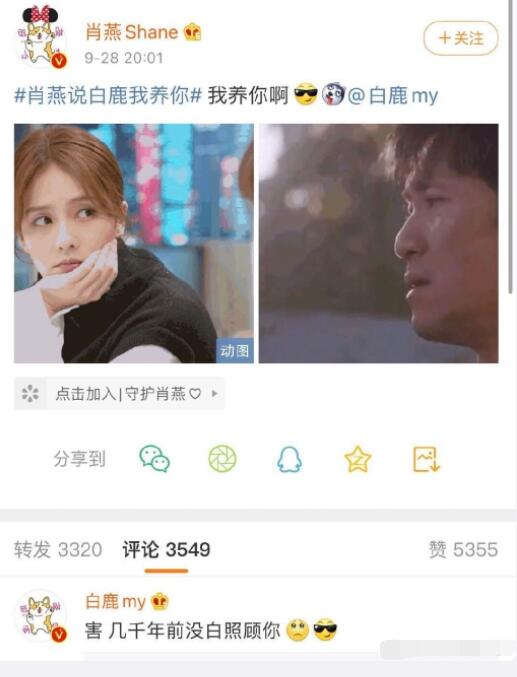Switch to the 转发 3320 tab
The width and height of the screenshot is (517, 677).
(58, 550)
